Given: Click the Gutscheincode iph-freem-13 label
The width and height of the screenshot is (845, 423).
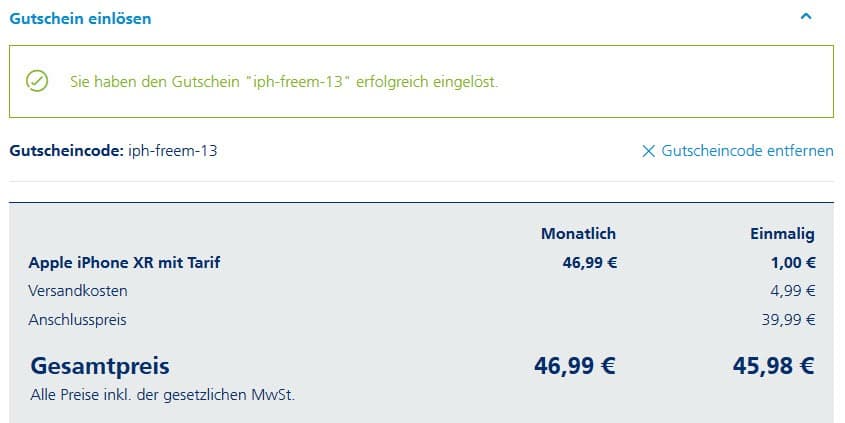Looking at the screenshot, I should [x=113, y=150].
